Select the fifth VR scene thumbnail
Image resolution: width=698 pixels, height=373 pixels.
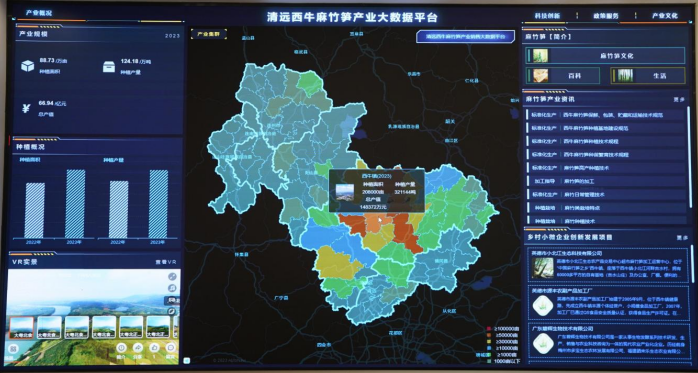pyautogui.click(x=131, y=328)
